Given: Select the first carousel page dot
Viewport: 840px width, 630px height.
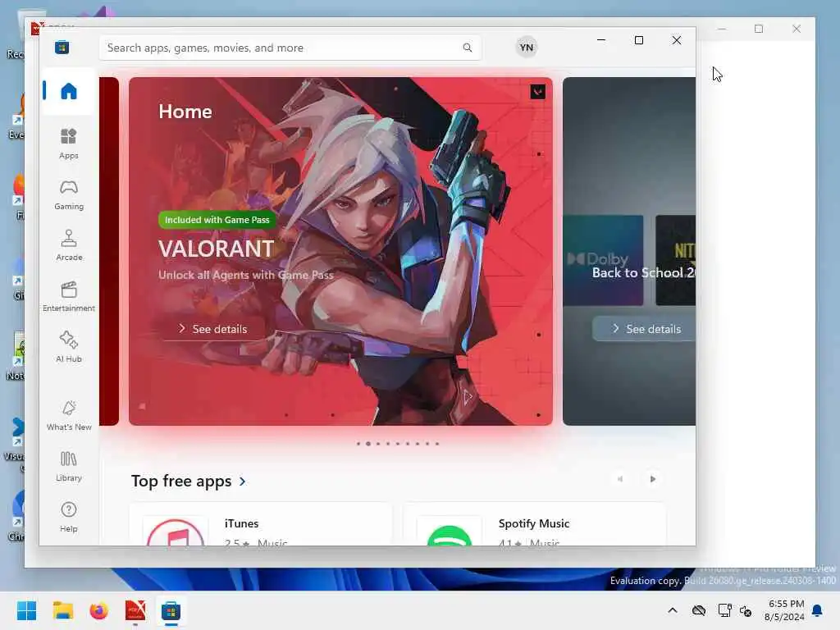Looking at the screenshot, I should click(x=358, y=444).
